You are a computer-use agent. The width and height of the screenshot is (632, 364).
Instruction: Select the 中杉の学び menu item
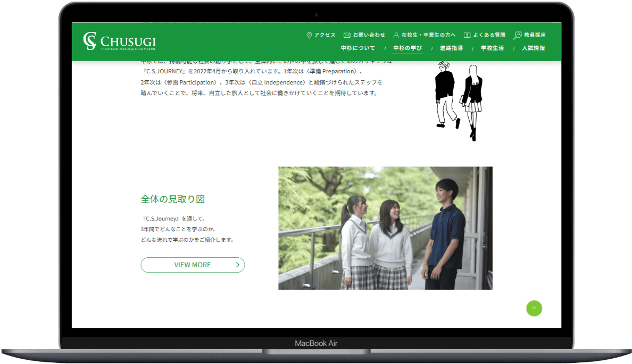click(x=408, y=48)
